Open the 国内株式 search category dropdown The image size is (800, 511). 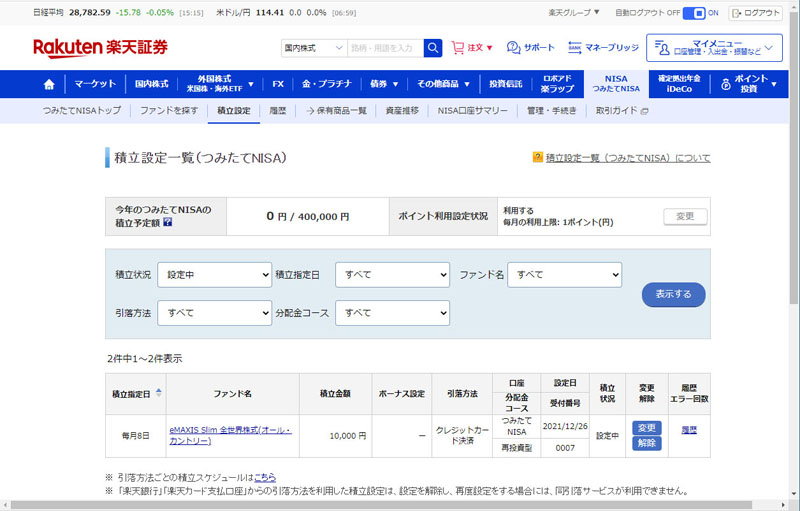point(313,48)
